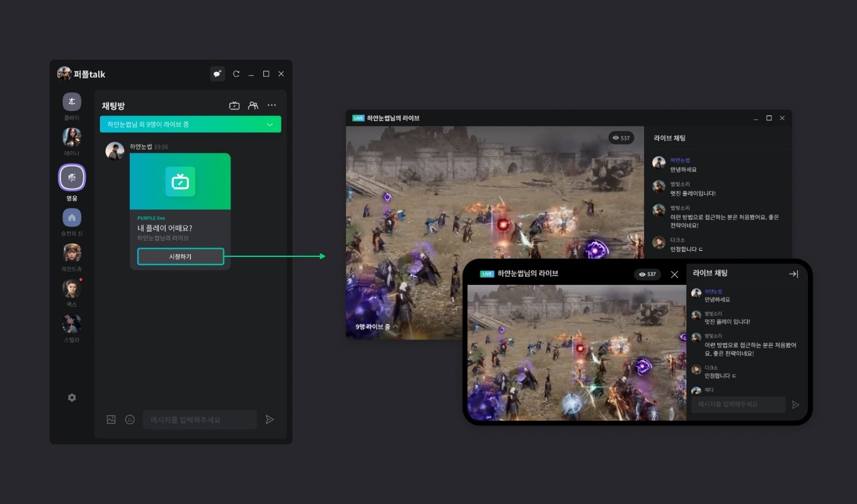Click the viewer count 537 in desktop live window
Image resolution: width=857 pixels, height=504 pixels.
coord(621,138)
